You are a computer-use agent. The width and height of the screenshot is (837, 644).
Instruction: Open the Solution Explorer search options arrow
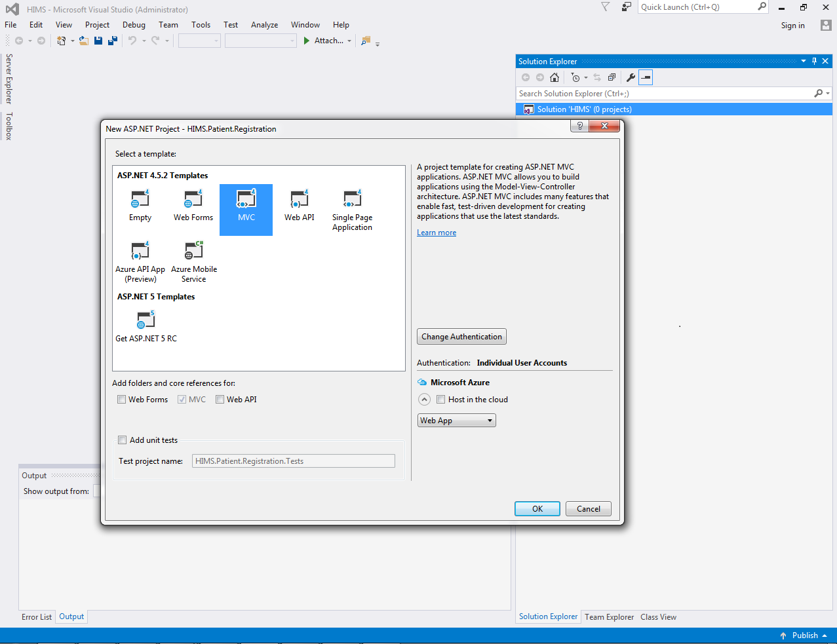[x=828, y=94]
